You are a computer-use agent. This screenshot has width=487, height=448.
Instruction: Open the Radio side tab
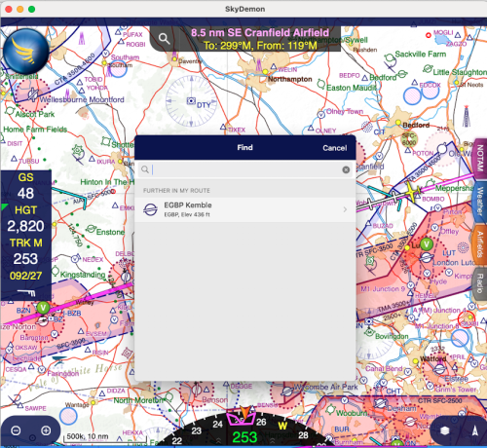[x=480, y=283]
